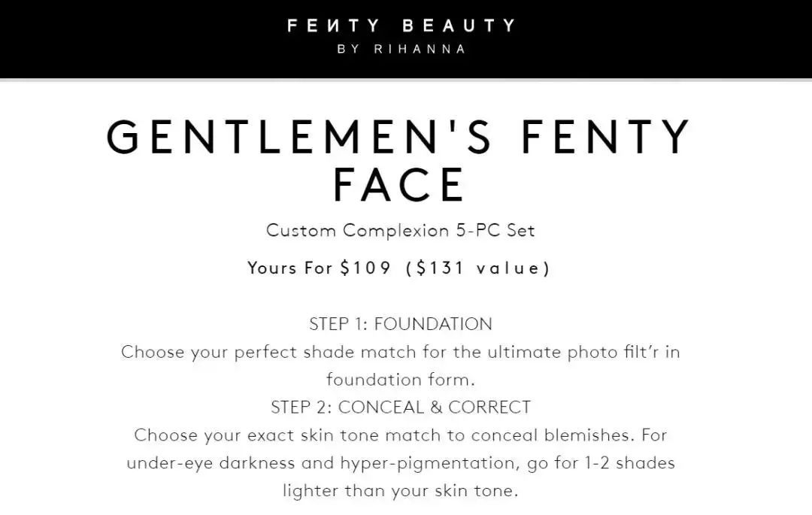
Task: Click the word "FOUNDATION" in Step 1 heading
Action: (x=433, y=324)
